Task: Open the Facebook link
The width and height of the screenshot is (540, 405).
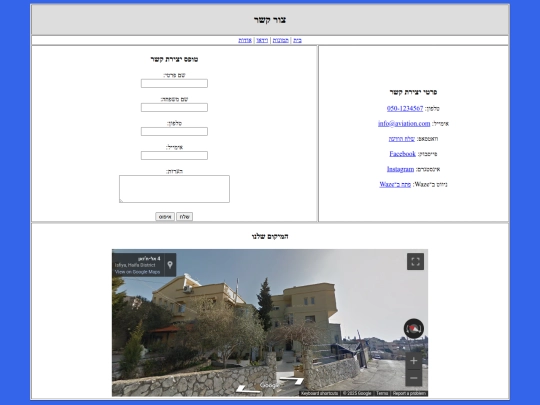Action: coord(403,154)
